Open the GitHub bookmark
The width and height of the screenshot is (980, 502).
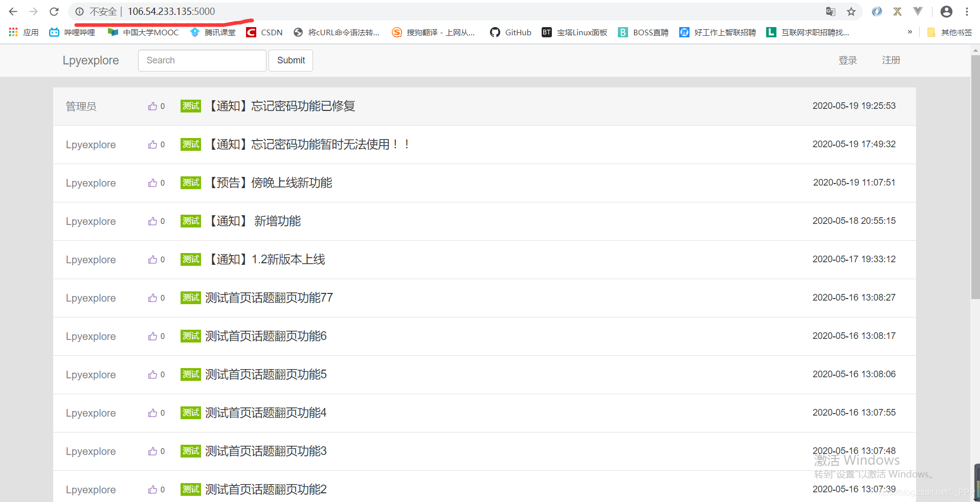click(510, 32)
